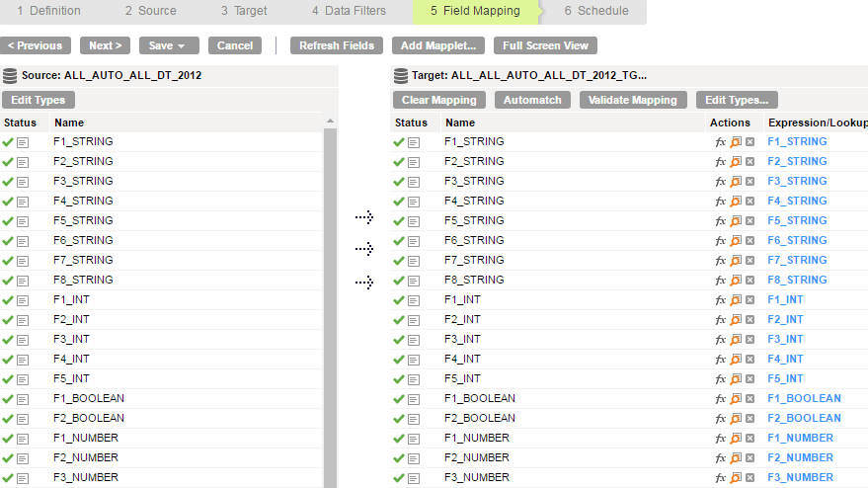This screenshot has height=488, width=868.
Task: Open the expression editor for target F4_STRING
Action: tap(720, 202)
